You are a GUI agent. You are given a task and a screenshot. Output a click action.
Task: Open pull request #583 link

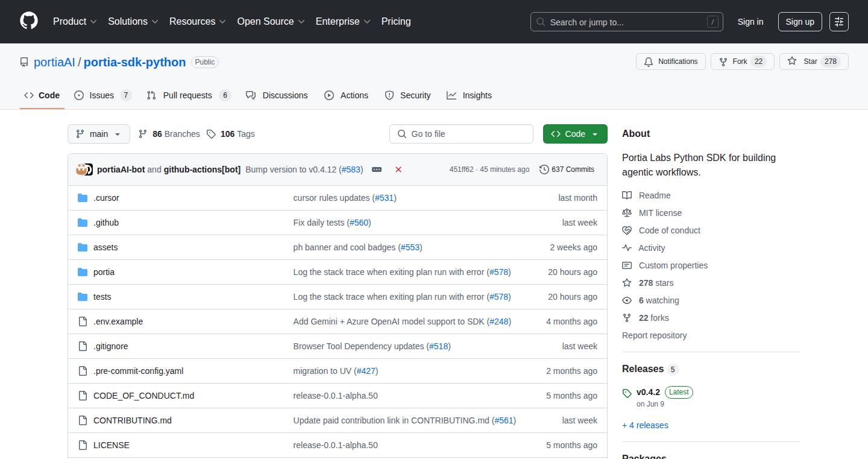coord(351,169)
